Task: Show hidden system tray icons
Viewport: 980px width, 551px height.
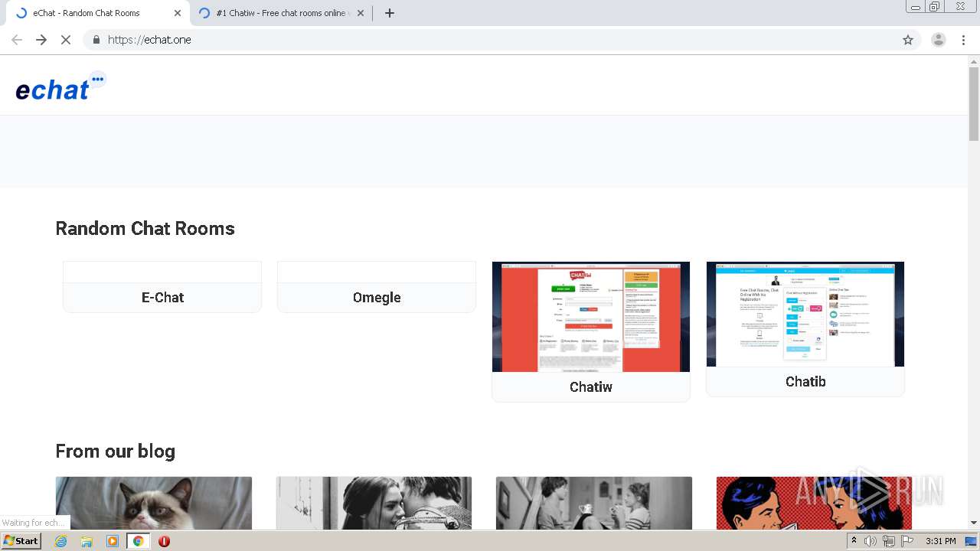Action: pyautogui.click(x=854, y=541)
